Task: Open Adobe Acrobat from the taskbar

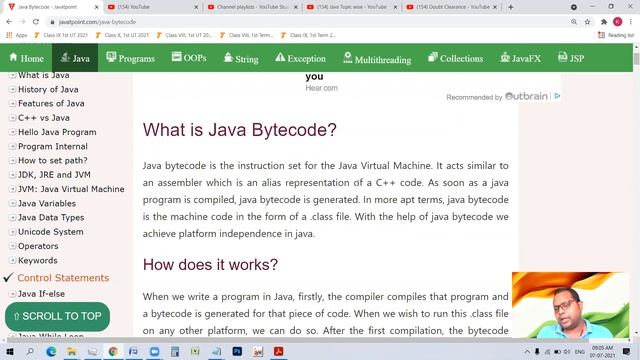Action: coord(279,351)
